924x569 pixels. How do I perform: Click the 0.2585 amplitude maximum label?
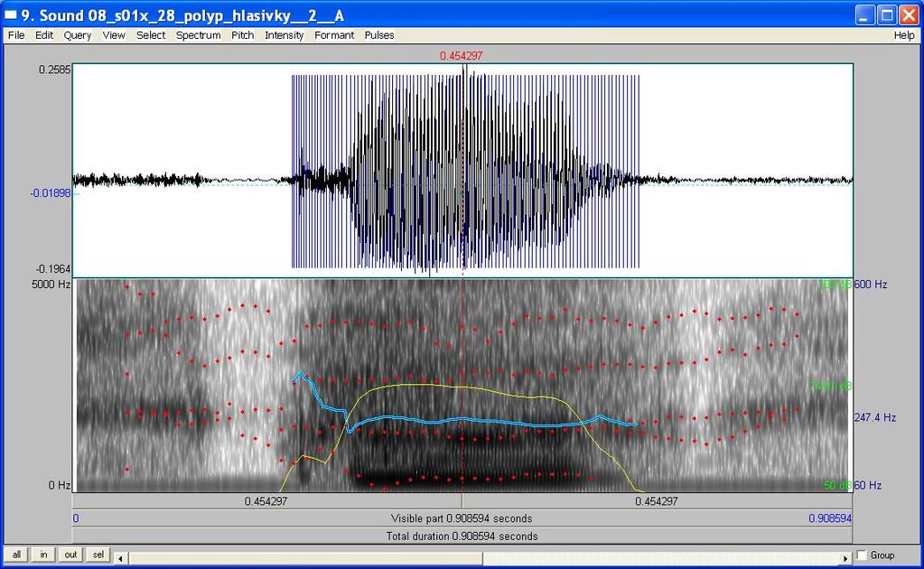[55, 70]
